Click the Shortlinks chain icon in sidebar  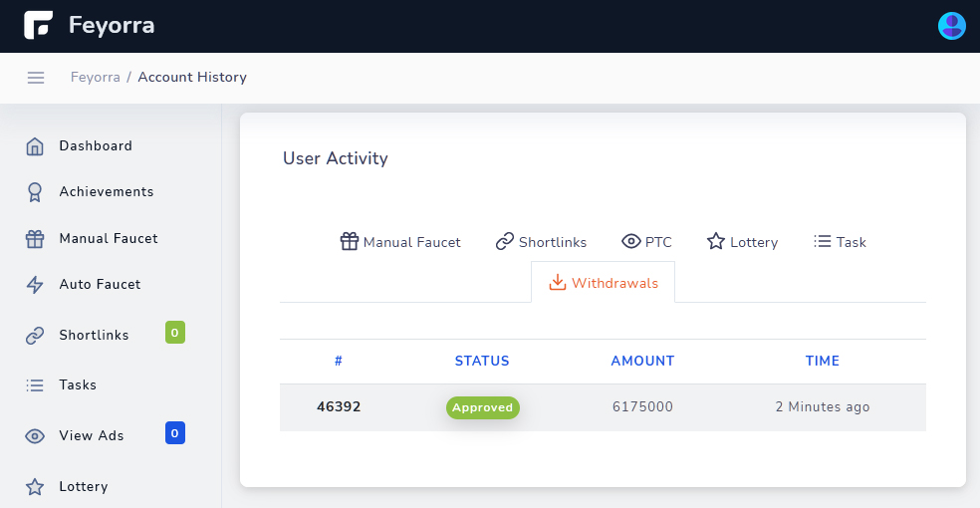[x=35, y=336]
